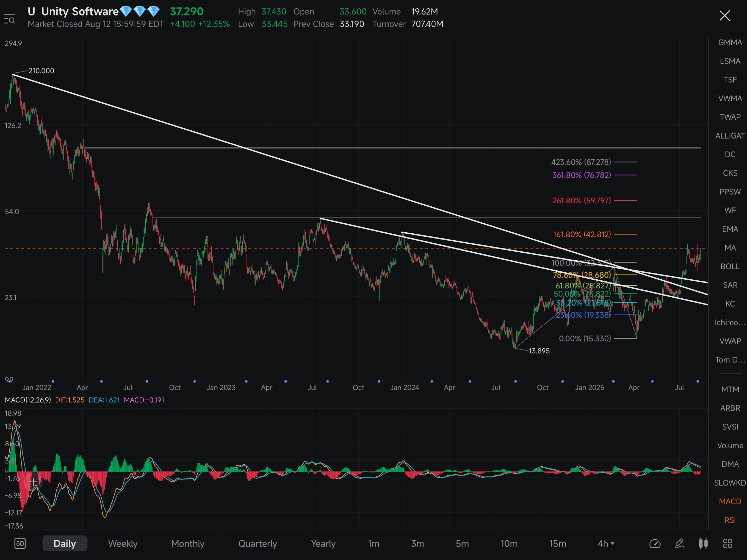The image size is (747, 560).
Task: Expand the truncated Ichimoku indicator entry
Action: click(x=730, y=323)
